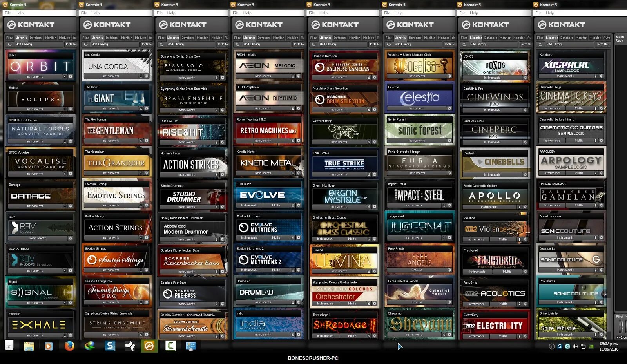
Task: Click the gear icon on Cinematic Keys
Action: pos(601,108)
